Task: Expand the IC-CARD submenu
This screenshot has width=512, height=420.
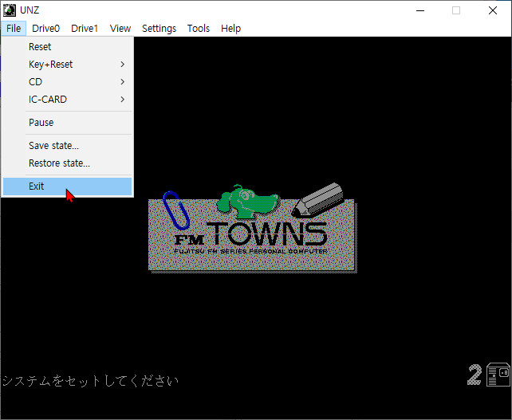Action: (x=67, y=100)
